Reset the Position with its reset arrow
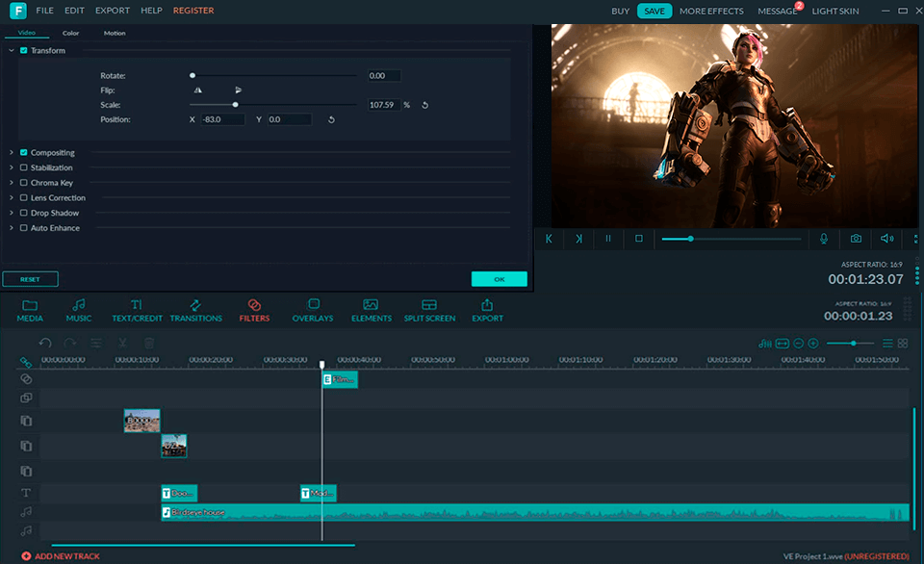Viewport: 924px width, 564px height. click(331, 119)
